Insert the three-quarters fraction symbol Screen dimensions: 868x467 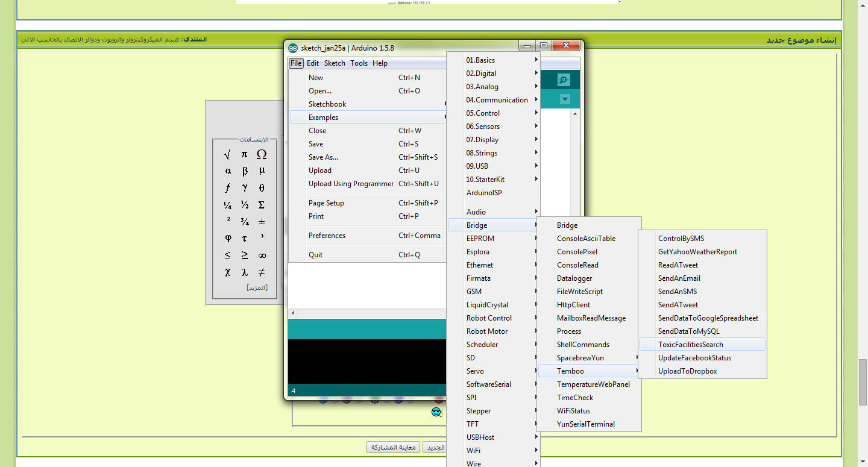245,222
